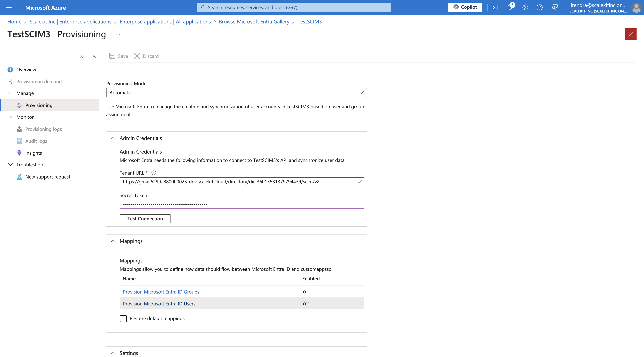The height and width of the screenshot is (357, 644).
Task: Open the help question mark icon
Action: click(539, 7)
